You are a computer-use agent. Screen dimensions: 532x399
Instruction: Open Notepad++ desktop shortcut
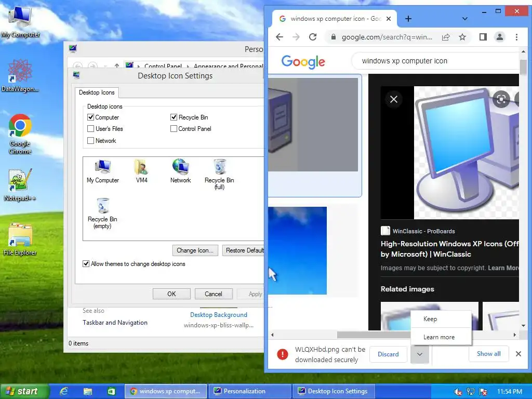click(x=20, y=184)
